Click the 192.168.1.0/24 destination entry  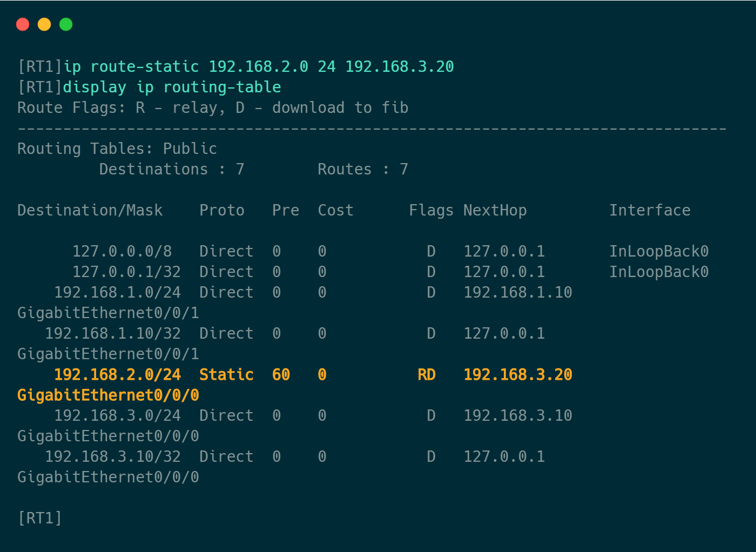[x=117, y=292]
